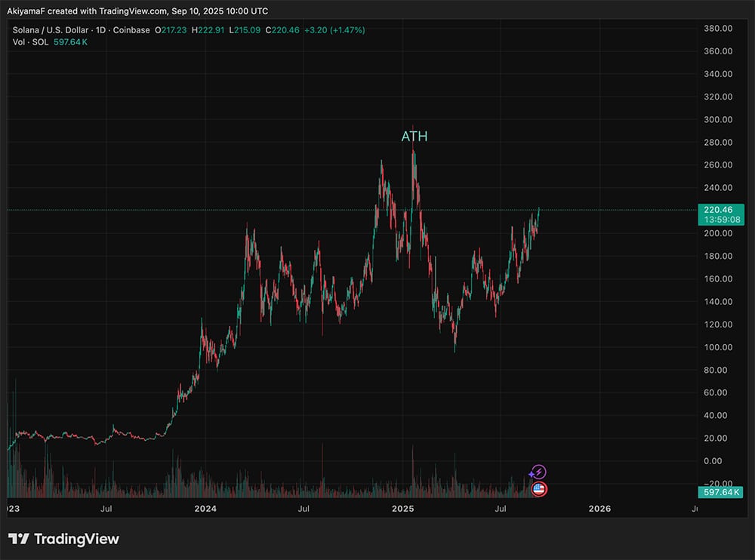Click the open value O217.23
The width and height of the screenshot is (755, 560).
[x=170, y=30]
